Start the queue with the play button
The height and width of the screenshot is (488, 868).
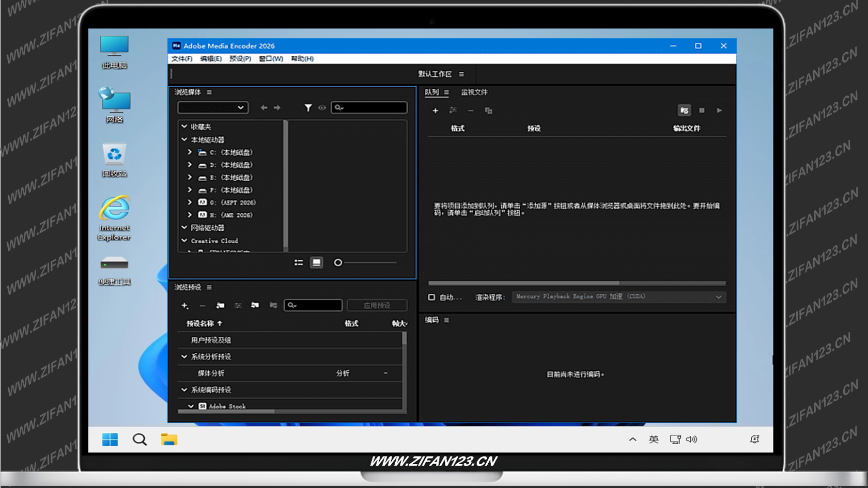click(x=719, y=110)
